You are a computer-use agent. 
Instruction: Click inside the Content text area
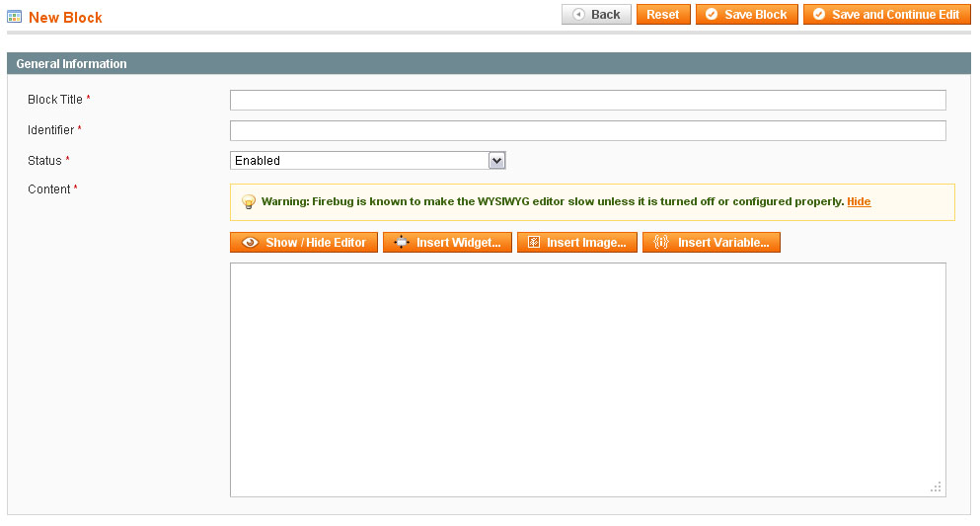587,380
